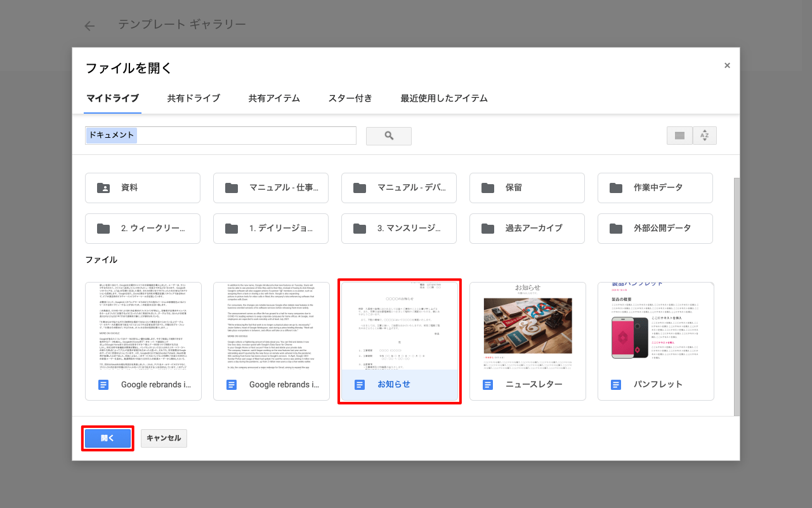
Task: Click the キャンセル button
Action: [164, 438]
